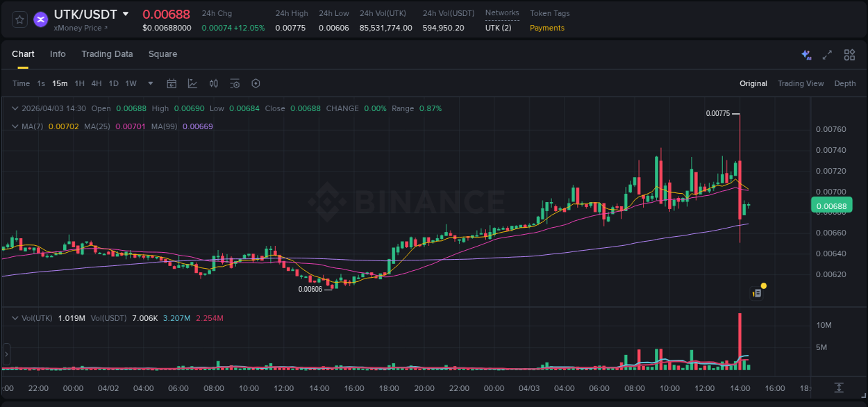
Task: Open the chart settings hexagon icon
Action: (256, 83)
